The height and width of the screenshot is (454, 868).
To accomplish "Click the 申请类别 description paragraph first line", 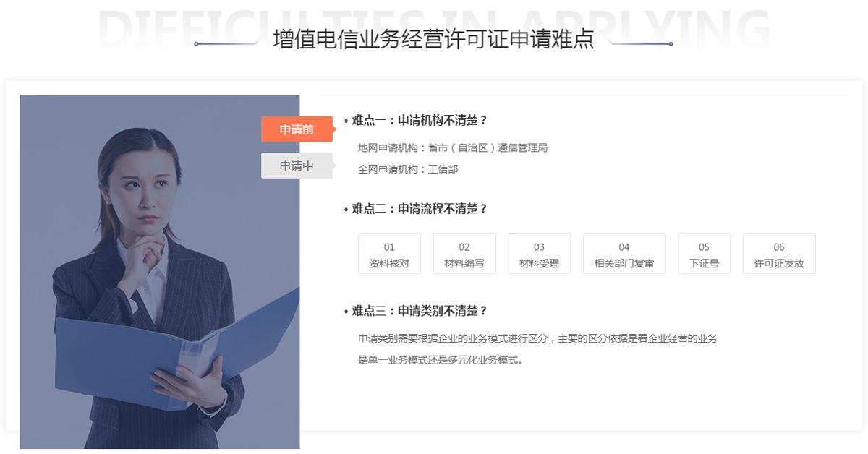I will [537, 338].
